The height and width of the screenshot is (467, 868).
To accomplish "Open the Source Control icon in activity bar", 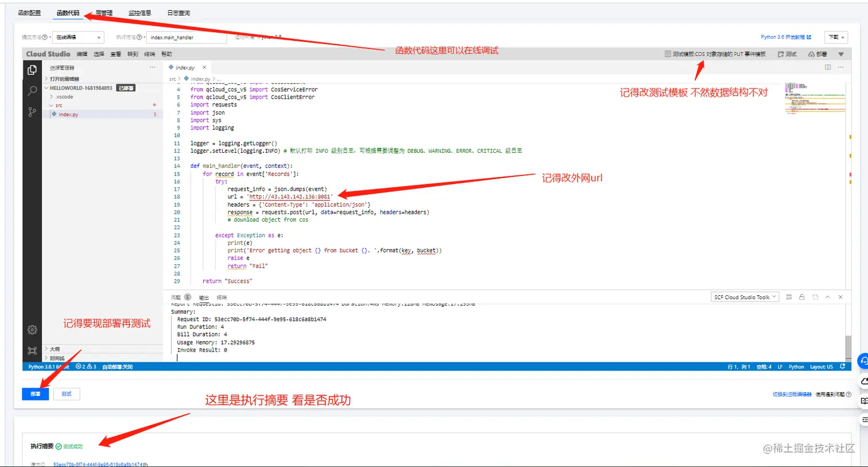I will (32, 112).
